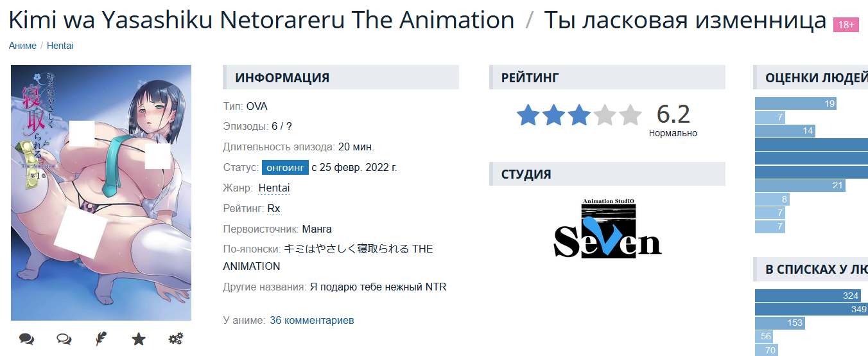Viewport: 868px width, 356px height.
Task: Open the comments speech-bubbles icon under the poster
Action: tap(26, 339)
